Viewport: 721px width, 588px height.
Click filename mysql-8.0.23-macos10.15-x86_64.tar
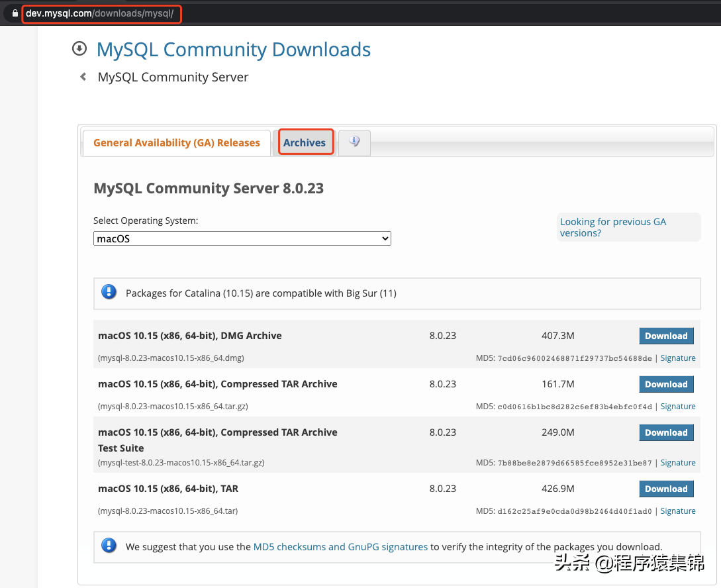(x=168, y=511)
